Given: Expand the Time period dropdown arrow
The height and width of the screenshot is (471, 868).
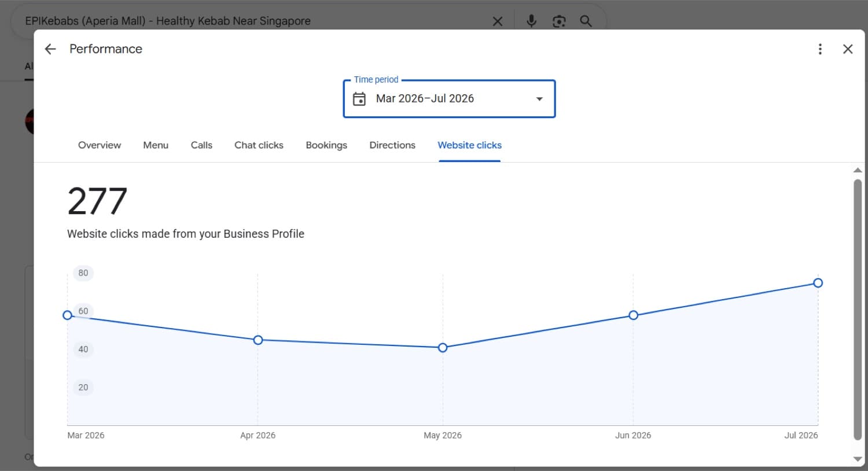Looking at the screenshot, I should (x=539, y=99).
